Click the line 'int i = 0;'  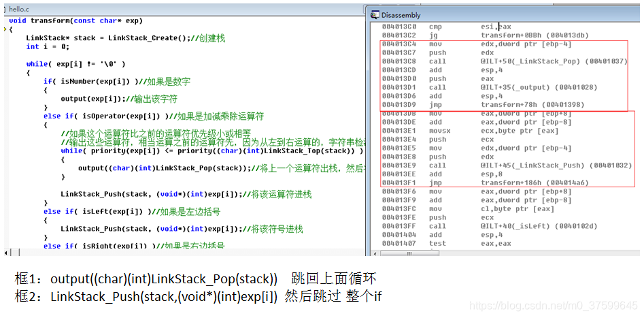pyautogui.click(x=48, y=46)
